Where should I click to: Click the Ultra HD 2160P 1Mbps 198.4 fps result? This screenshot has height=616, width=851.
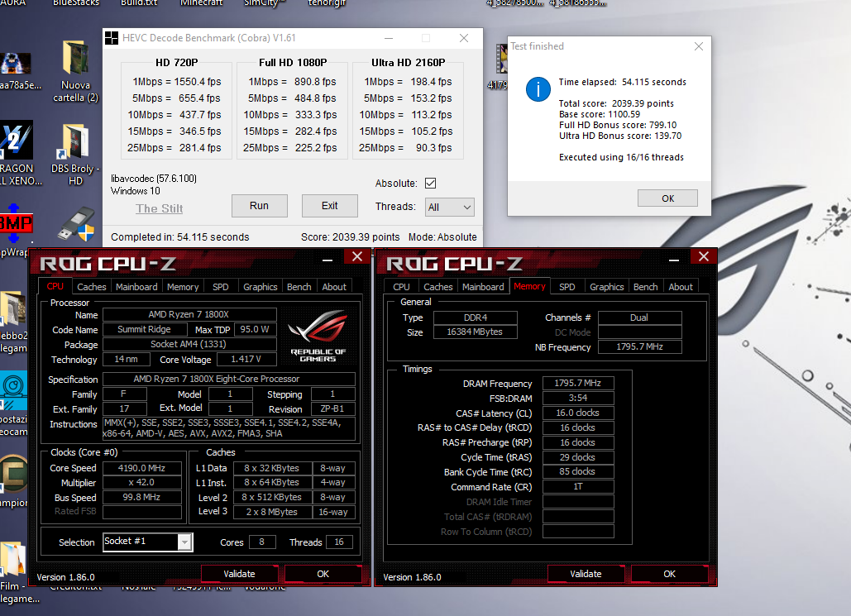[409, 81]
